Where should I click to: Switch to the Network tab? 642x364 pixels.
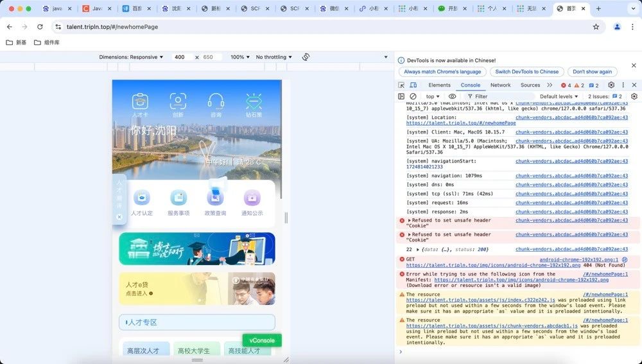pyautogui.click(x=500, y=85)
